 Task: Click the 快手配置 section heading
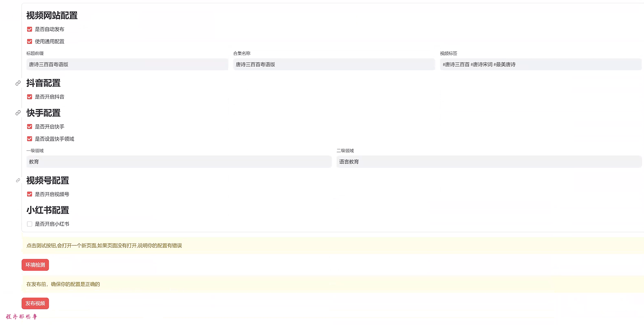click(x=43, y=113)
